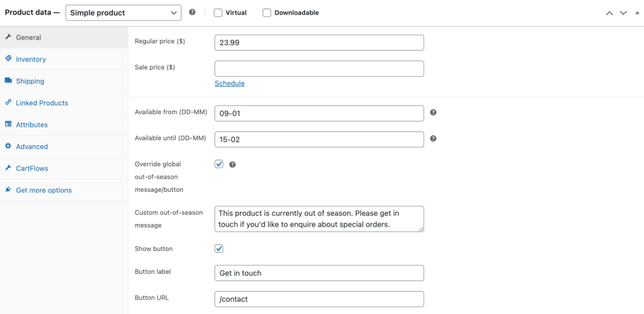Click the Inventory tag icon
Screen dimensions: 644x314
8,58
